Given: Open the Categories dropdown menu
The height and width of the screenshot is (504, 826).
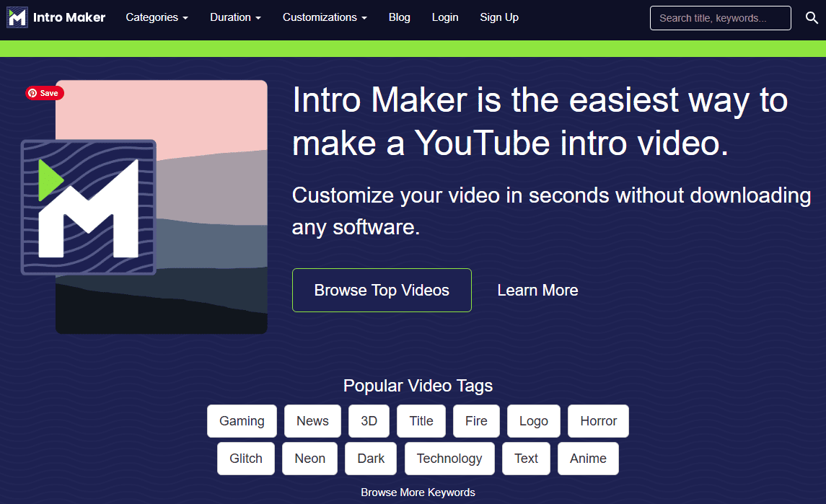Looking at the screenshot, I should [x=157, y=17].
